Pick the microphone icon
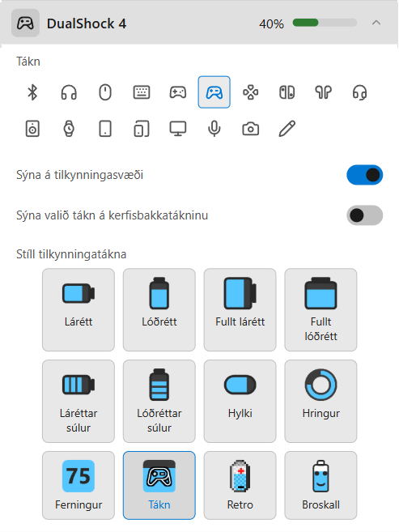Screen dimensions: 399x532 point(214,129)
